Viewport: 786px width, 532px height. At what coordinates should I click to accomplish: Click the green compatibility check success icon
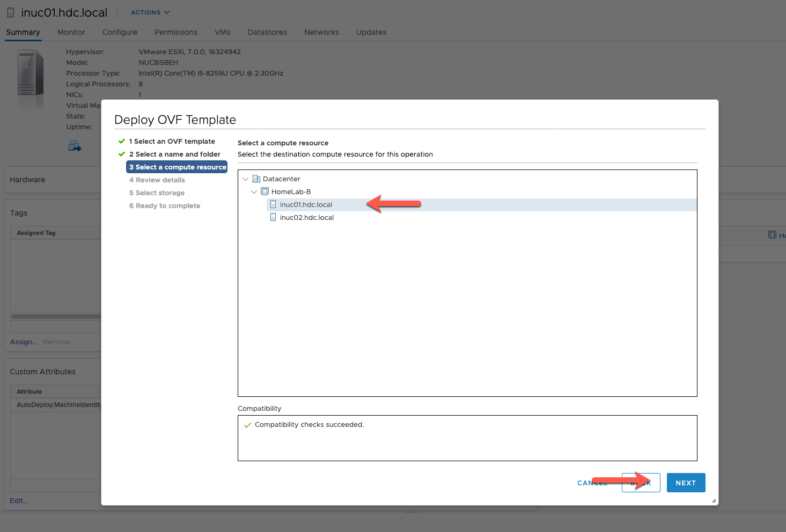click(247, 425)
